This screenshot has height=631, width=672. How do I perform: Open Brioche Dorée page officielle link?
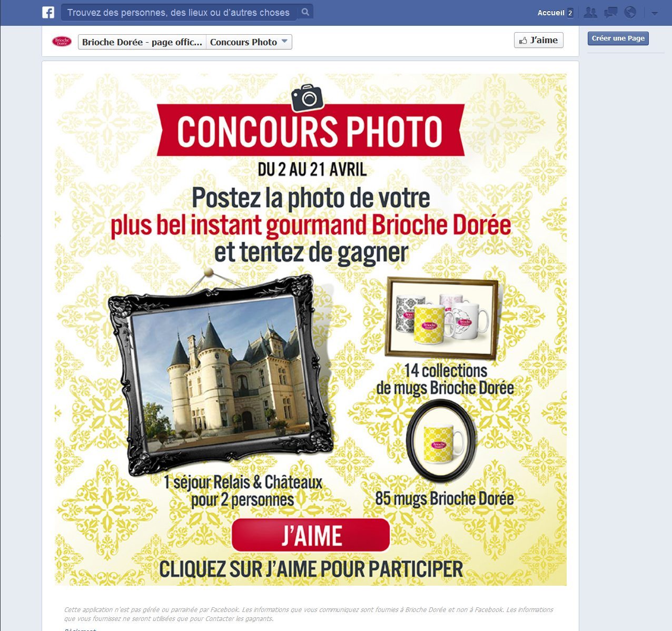pyautogui.click(x=142, y=42)
